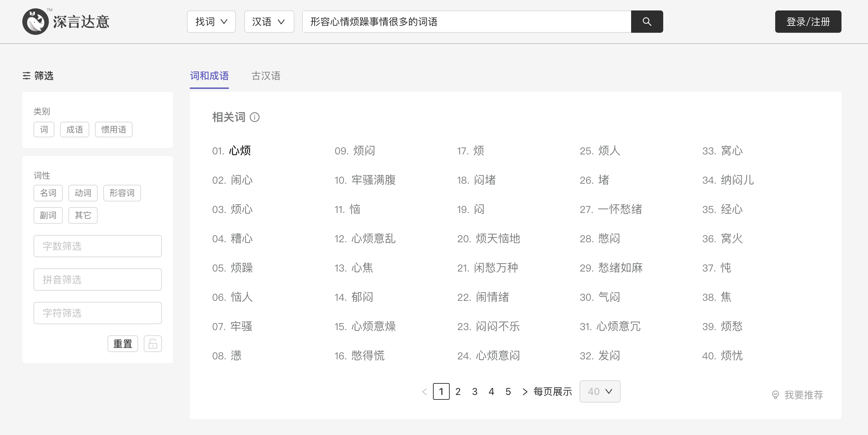Click the lock icon beside 重置
The width and height of the screenshot is (868, 435).
point(153,343)
